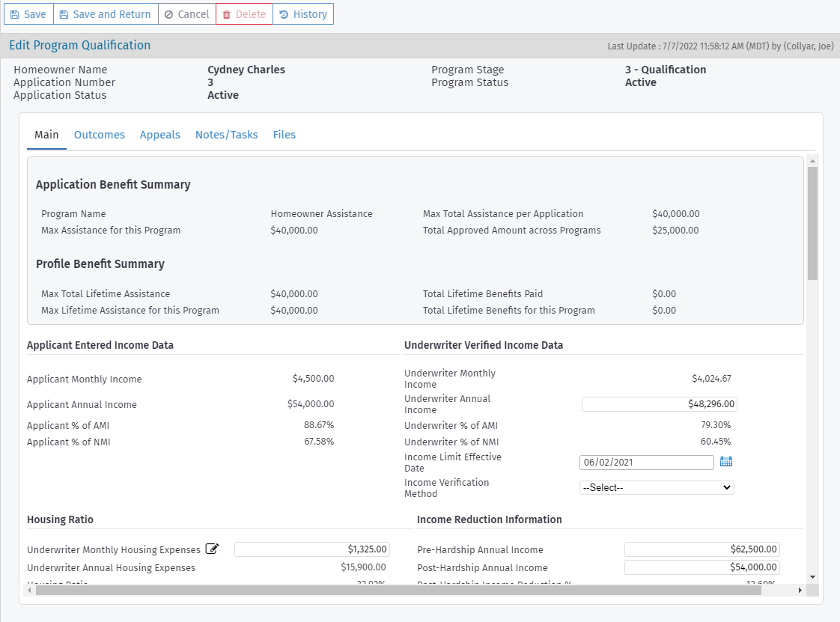
Task: Click the Cancel button
Action: 187,14
